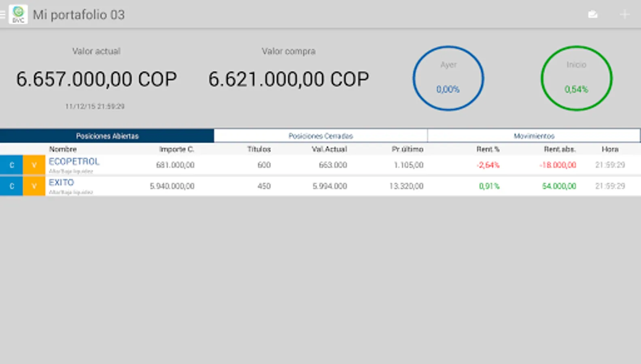The image size is (641, 364).
Task: Click the C buy button for ECOPETROL
Action: 11,165
